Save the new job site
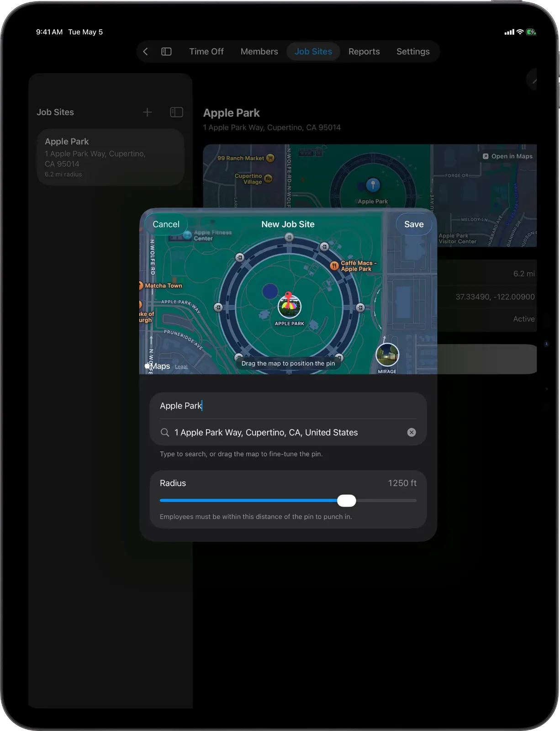 [x=414, y=224]
